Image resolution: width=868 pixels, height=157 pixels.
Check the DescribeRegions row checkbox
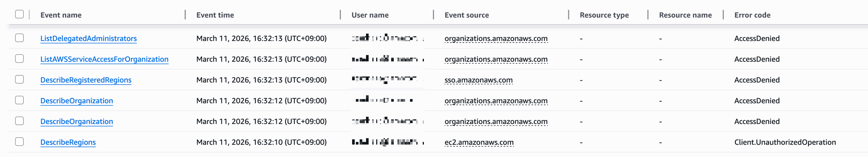tap(20, 142)
